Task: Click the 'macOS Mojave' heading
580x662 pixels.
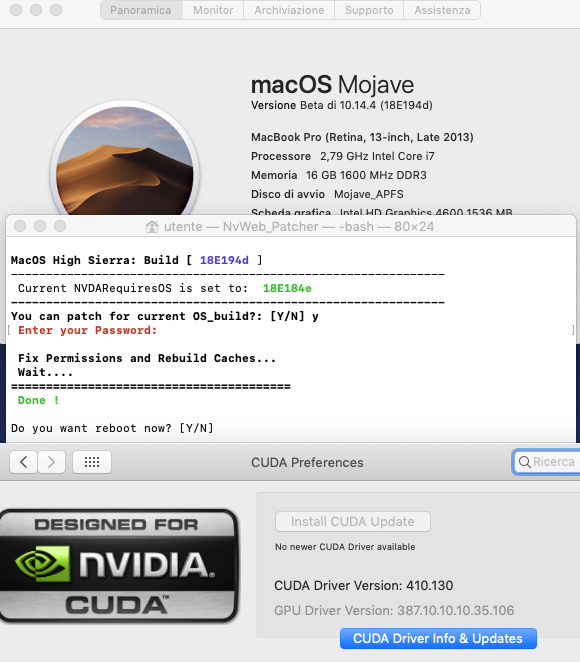Action: click(333, 85)
